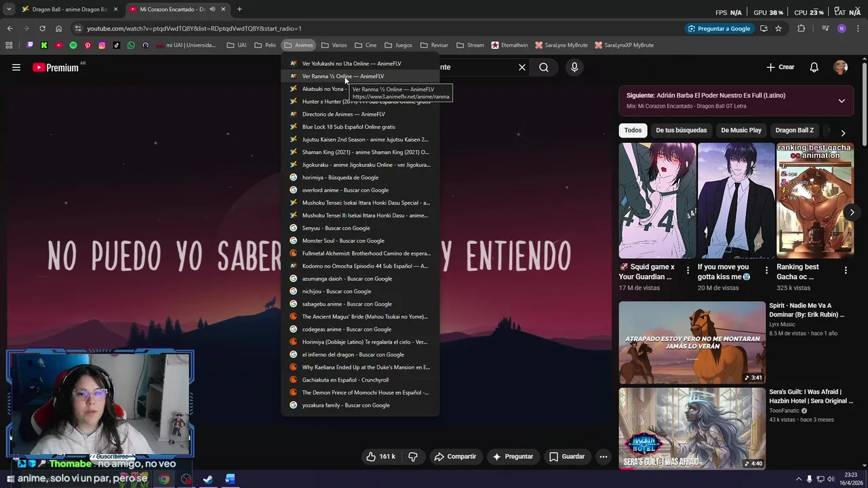
Task: Open the browser extensions puzzle icon
Action: pos(801,28)
